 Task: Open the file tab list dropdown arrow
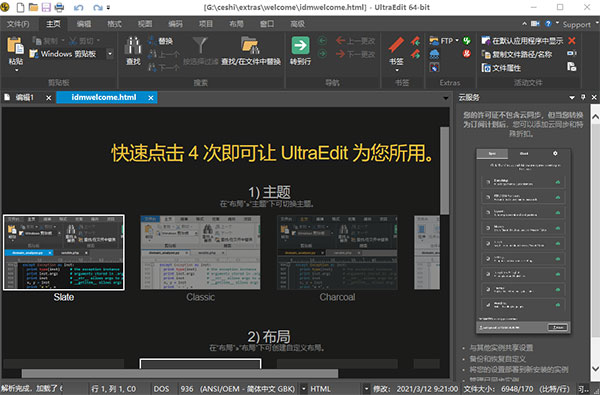click(x=445, y=98)
